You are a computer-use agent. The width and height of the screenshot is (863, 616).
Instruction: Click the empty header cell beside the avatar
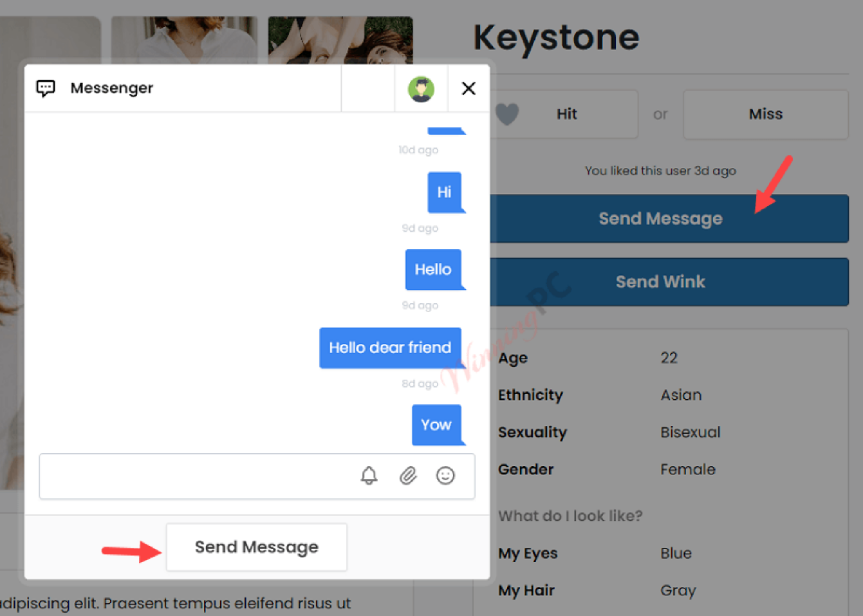[x=367, y=88]
